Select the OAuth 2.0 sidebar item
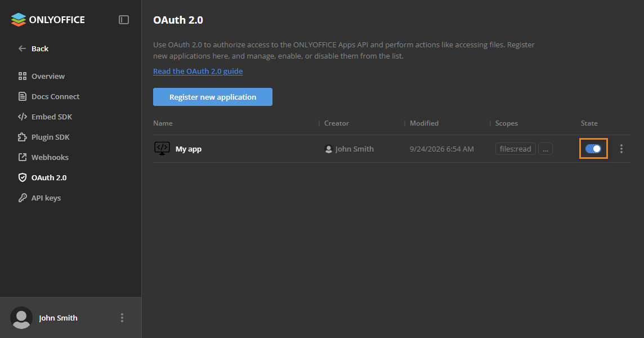 click(49, 177)
